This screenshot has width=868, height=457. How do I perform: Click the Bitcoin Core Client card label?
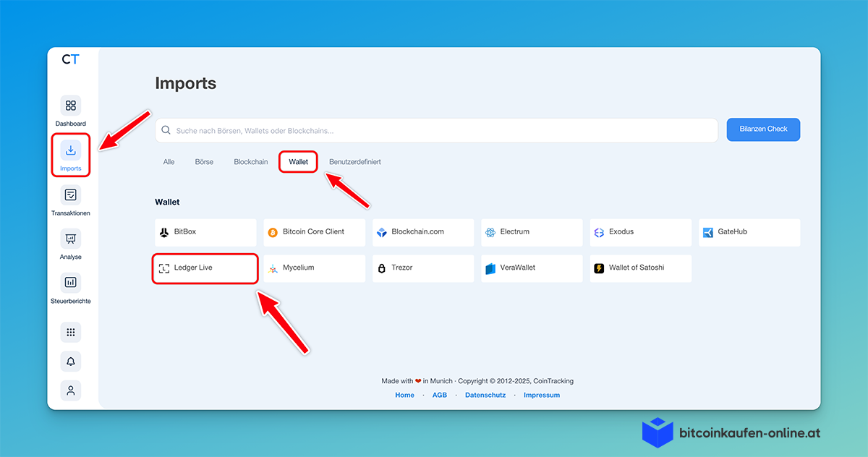pos(313,232)
